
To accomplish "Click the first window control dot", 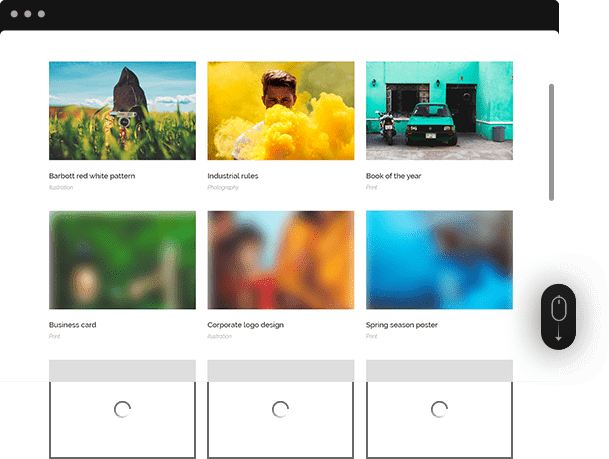I will [14, 14].
